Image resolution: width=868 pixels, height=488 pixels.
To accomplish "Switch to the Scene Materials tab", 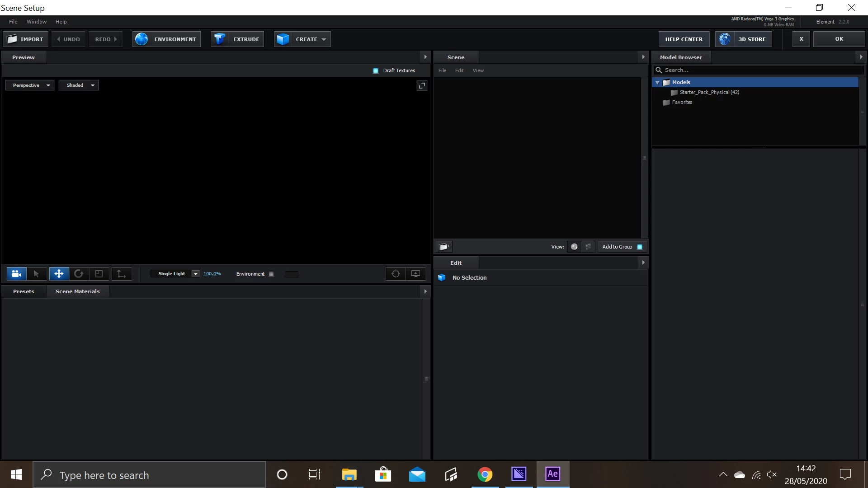I will 77,291.
